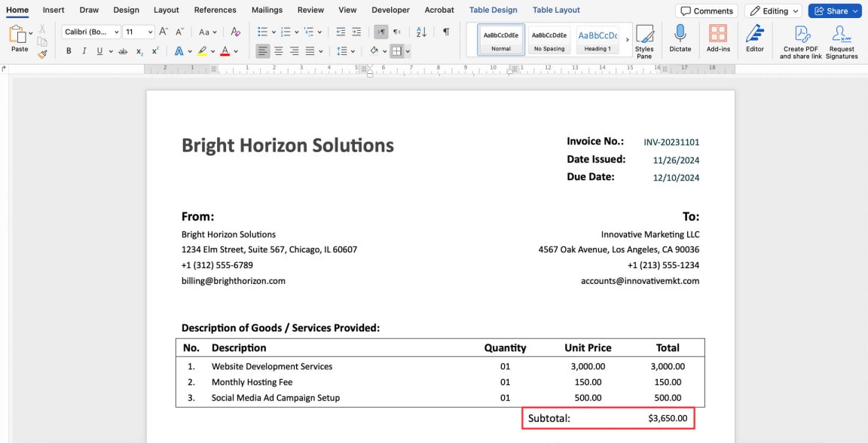Enable strikethrough formatting
868x443 pixels.
tap(122, 50)
